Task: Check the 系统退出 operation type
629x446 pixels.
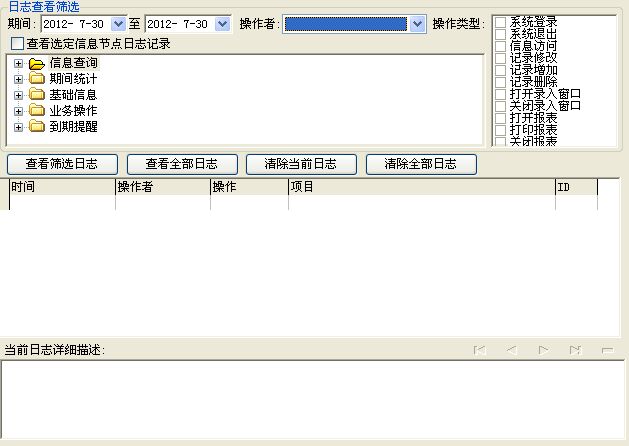Action: (x=501, y=34)
